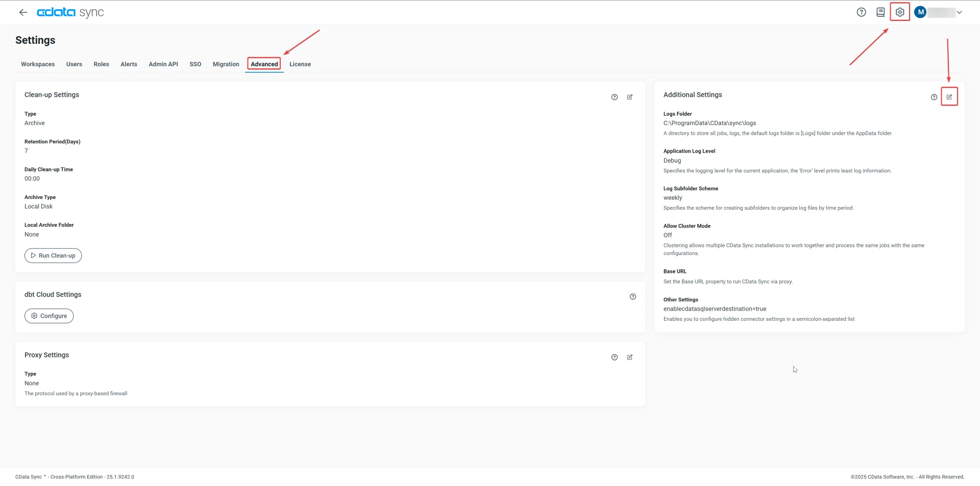Switch to the Admin API tab
This screenshot has width=980, height=486.
pos(163,64)
